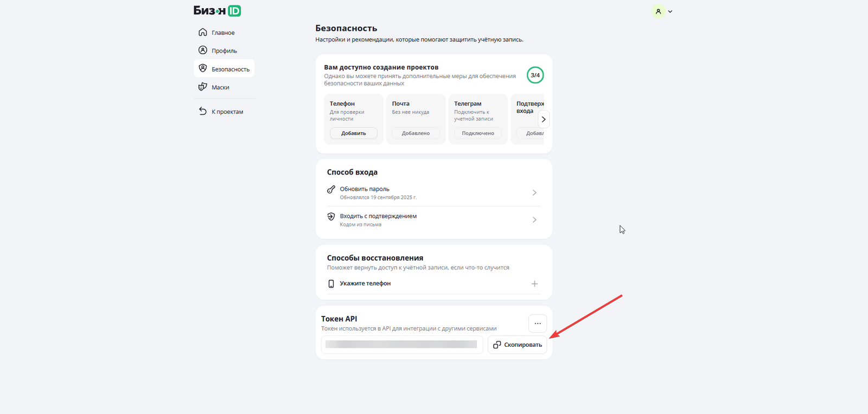
Task: Open the user account avatar menu
Action: click(659, 11)
